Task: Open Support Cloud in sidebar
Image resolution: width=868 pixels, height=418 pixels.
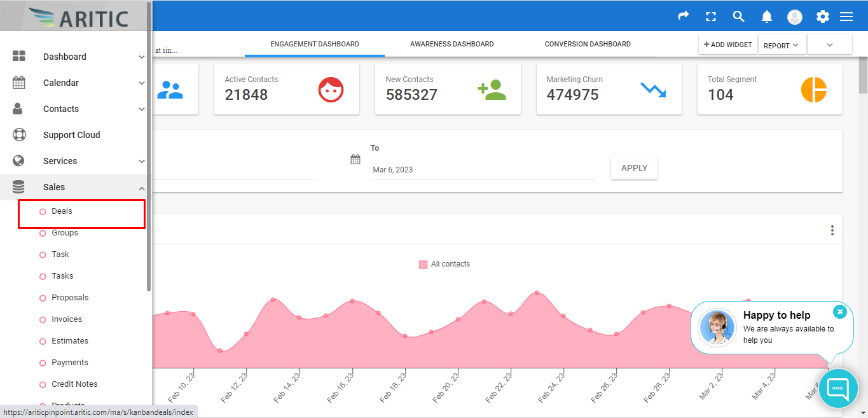Action: click(x=72, y=135)
